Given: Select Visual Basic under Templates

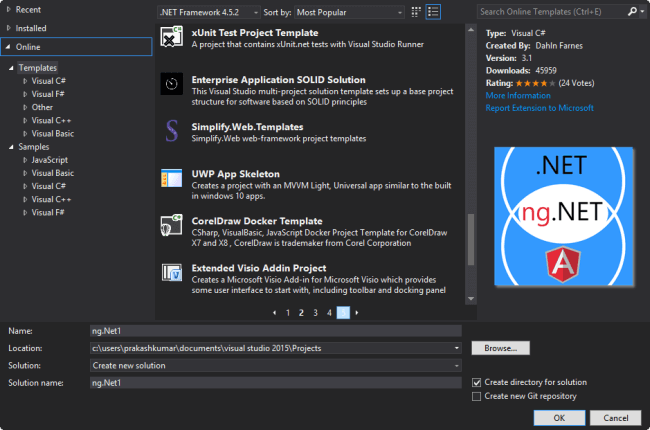Looking at the screenshot, I should coord(53,134).
